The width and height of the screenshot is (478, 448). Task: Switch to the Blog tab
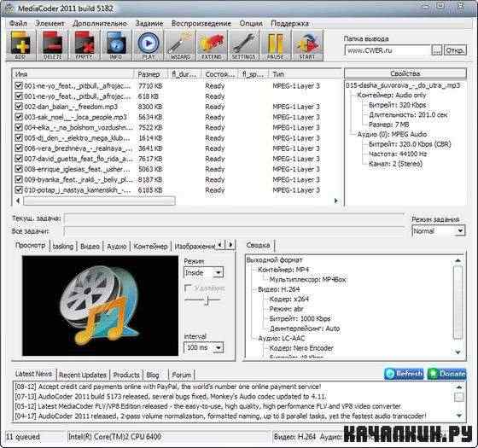pos(153,375)
